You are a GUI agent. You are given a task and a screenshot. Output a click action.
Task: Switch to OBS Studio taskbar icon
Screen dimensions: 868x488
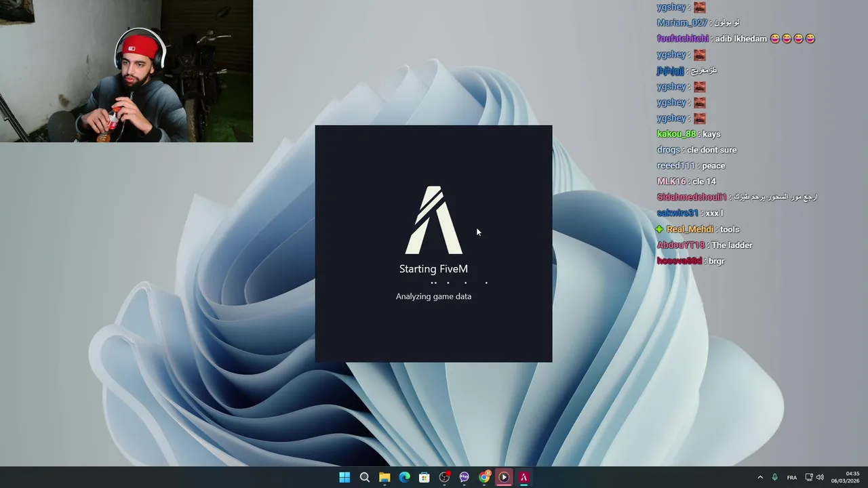click(x=444, y=477)
